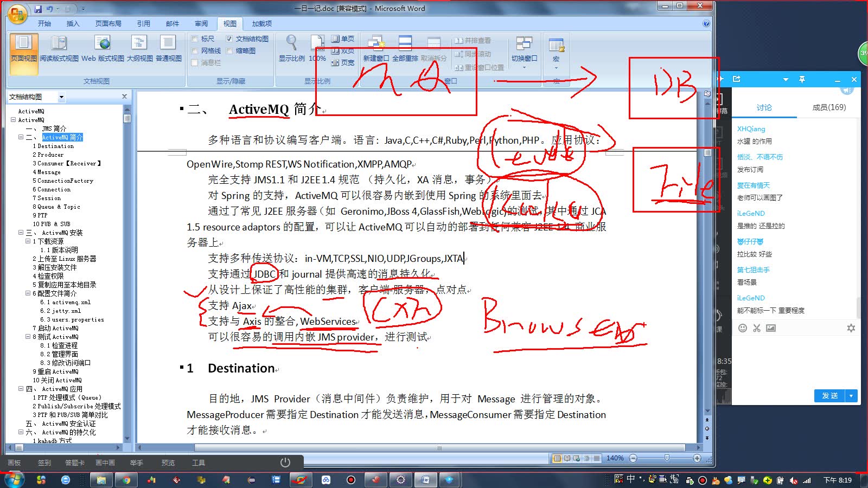Screen dimensions: 868x488
Task: Click 答题卡 on classroom toolbar
Action: [75, 463]
